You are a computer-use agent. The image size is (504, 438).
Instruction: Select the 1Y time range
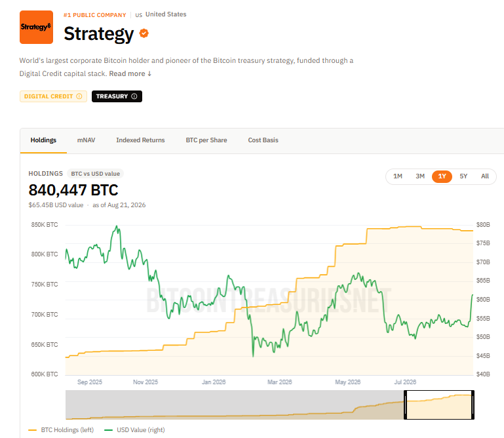click(442, 176)
